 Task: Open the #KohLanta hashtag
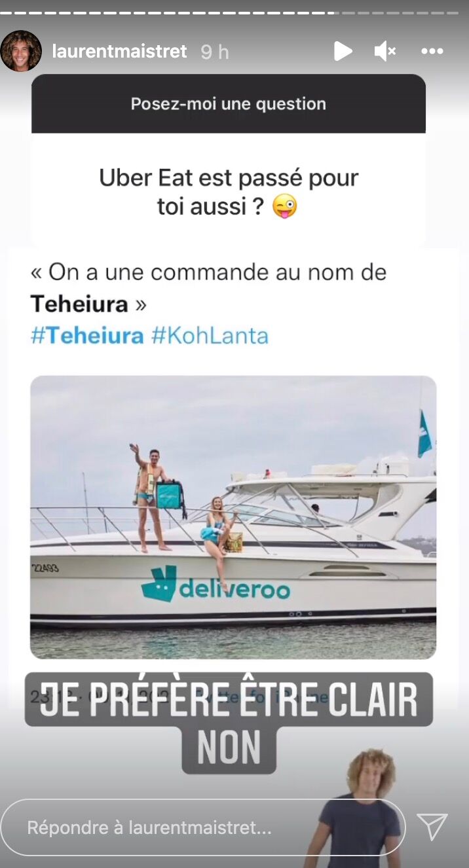pyautogui.click(x=210, y=336)
